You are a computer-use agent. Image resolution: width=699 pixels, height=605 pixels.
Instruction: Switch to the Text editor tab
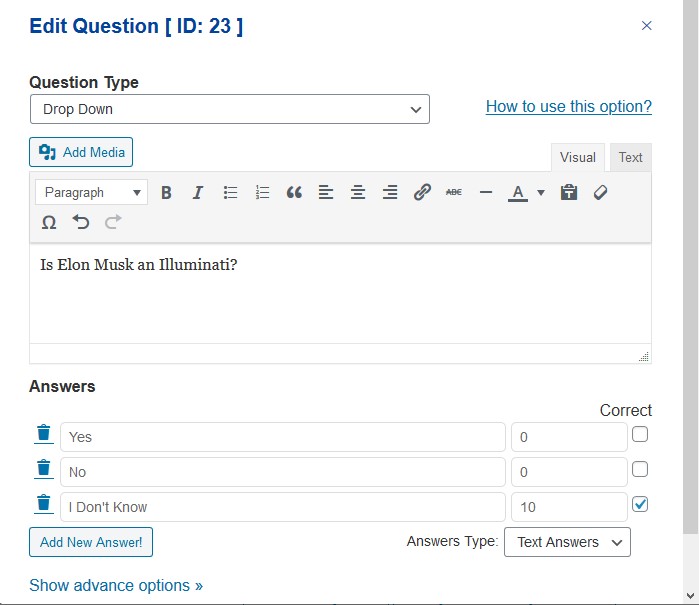click(630, 157)
